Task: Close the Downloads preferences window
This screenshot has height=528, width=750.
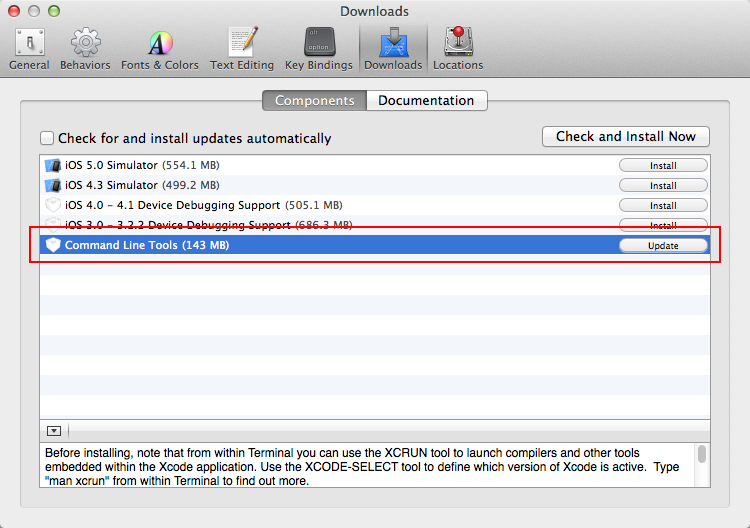Action: tap(14, 11)
